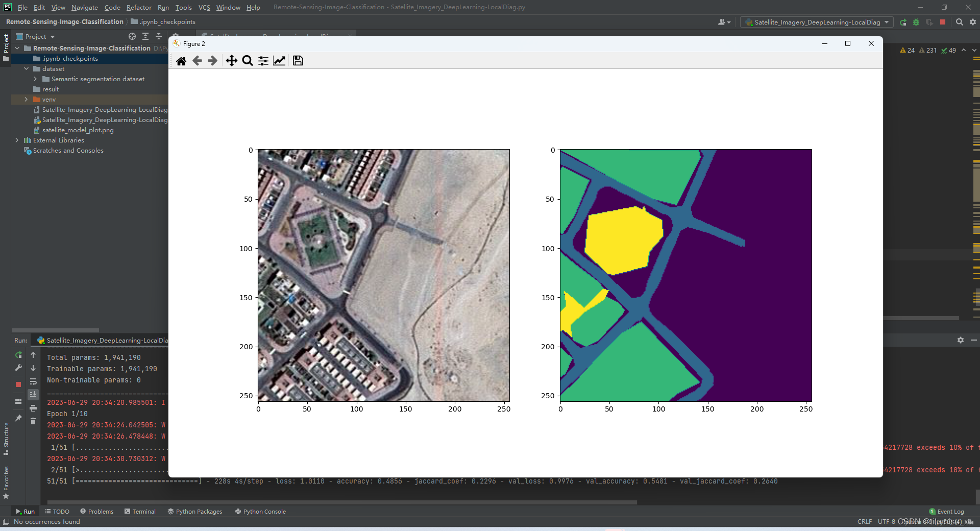
Task: Reset the Figure 2 view with Home icon
Action: (x=181, y=61)
